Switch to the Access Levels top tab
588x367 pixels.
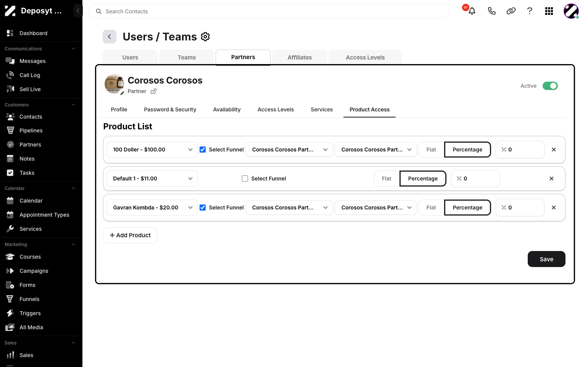pos(365,57)
